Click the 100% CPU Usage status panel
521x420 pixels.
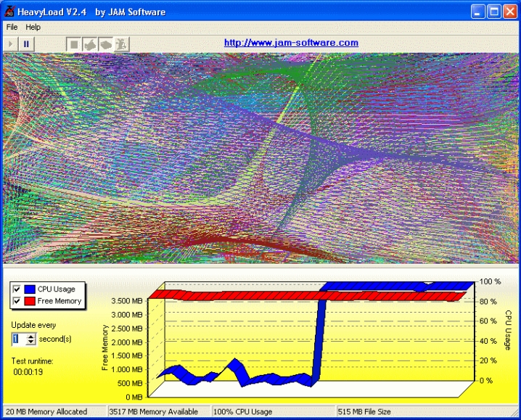coord(273,412)
